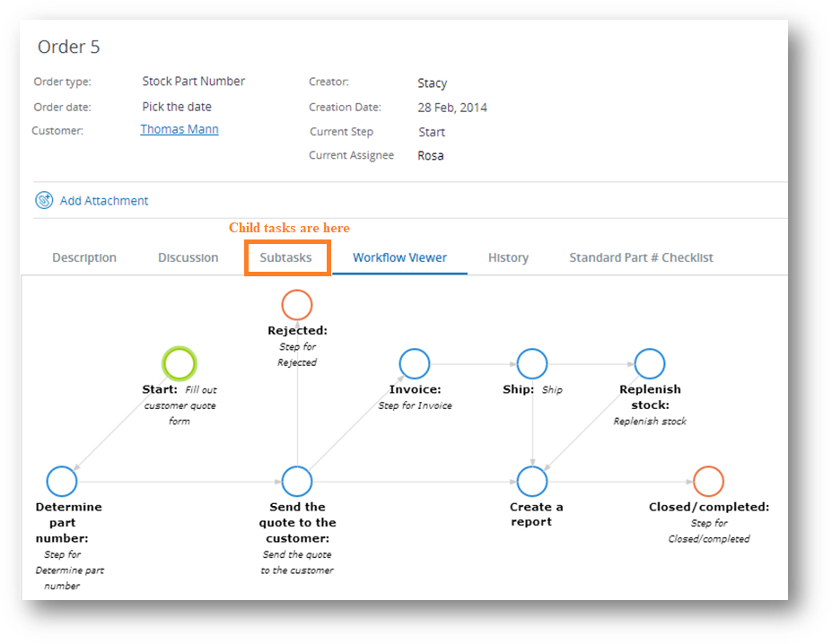Open the Subtasks tab
Viewport: 832px width, 644px height.
point(286,258)
